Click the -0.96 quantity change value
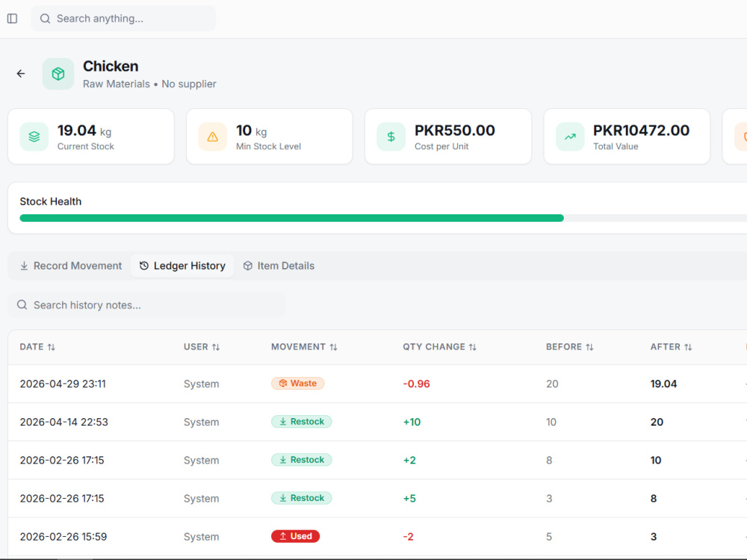Image resolution: width=747 pixels, height=560 pixels. 416,384
